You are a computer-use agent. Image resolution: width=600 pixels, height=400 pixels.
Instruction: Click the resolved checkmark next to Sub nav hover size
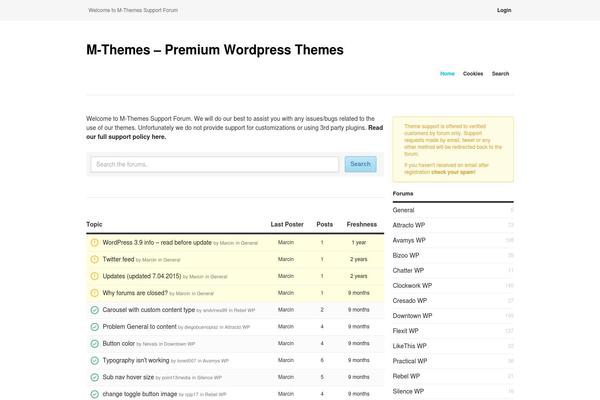(x=95, y=377)
